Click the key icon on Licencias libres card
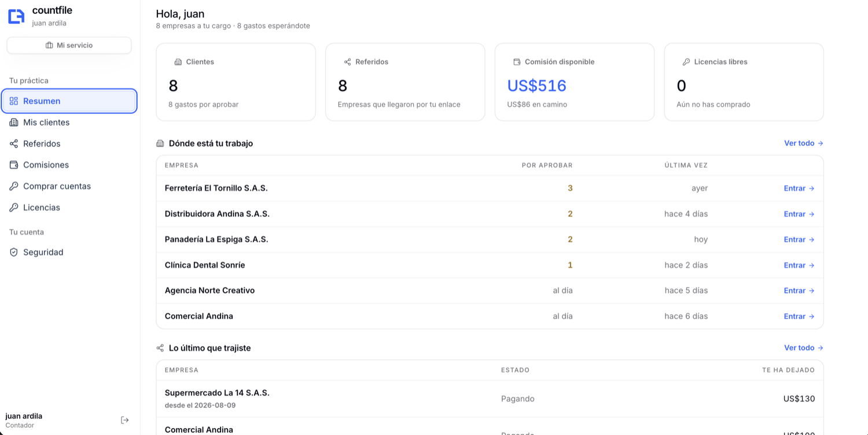 click(686, 62)
